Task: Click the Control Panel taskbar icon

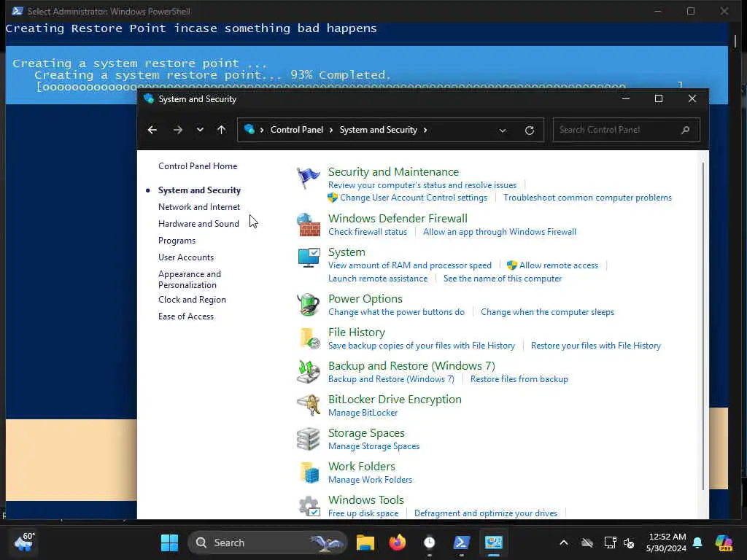Action: click(494, 542)
